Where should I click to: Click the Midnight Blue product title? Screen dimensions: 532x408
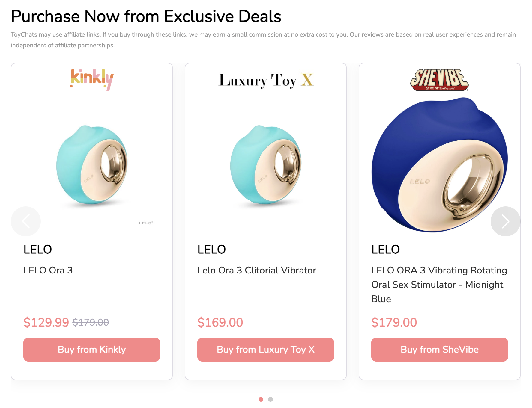439,285
